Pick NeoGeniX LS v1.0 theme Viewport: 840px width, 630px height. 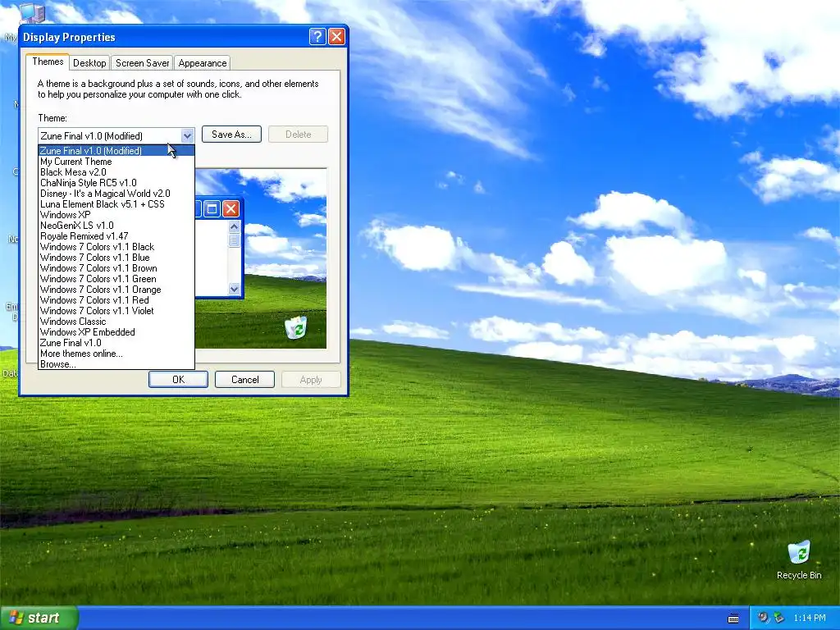click(x=116, y=226)
